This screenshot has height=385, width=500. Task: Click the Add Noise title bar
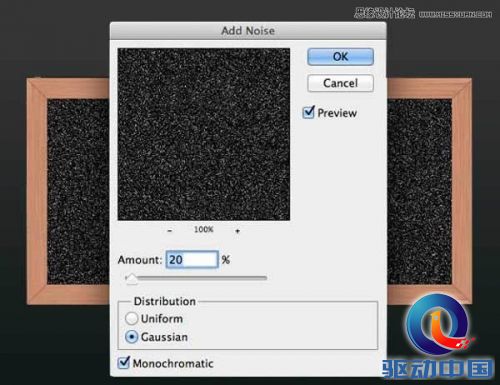248,31
